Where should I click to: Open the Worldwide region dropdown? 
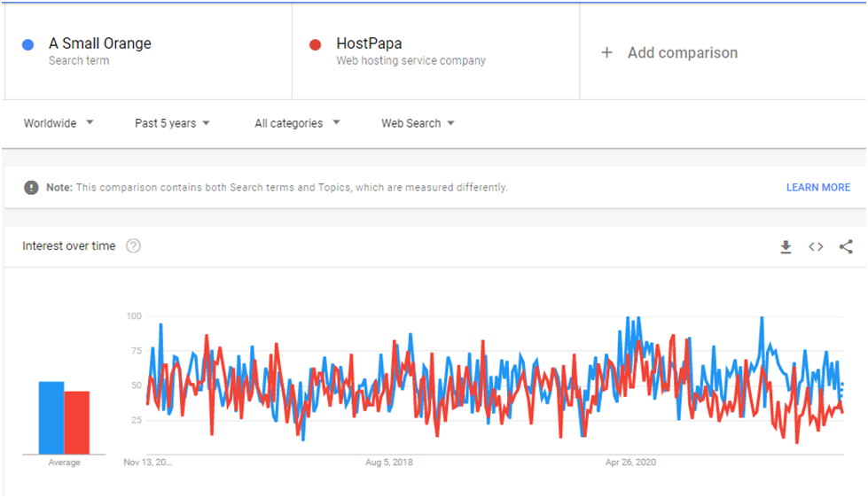click(59, 123)
